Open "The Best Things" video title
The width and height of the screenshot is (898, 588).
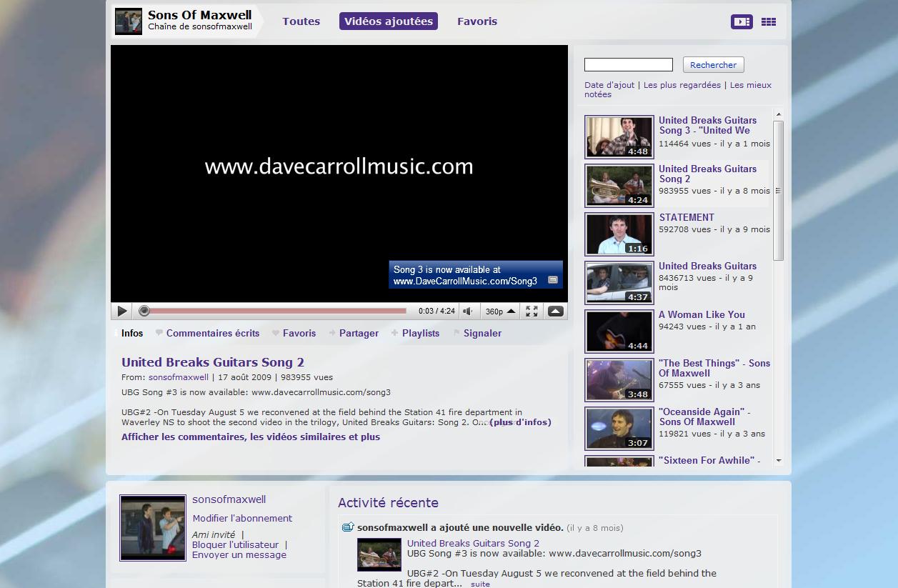714,368
